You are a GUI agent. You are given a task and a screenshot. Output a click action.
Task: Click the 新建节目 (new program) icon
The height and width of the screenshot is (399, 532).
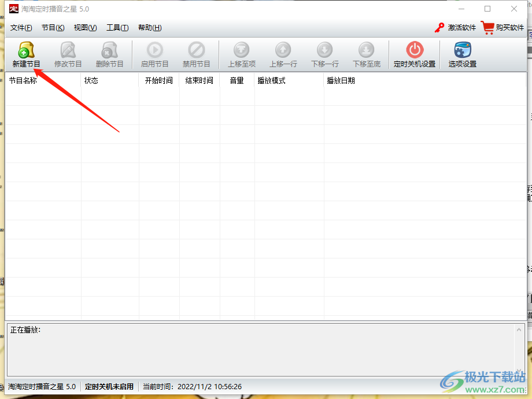26,50
